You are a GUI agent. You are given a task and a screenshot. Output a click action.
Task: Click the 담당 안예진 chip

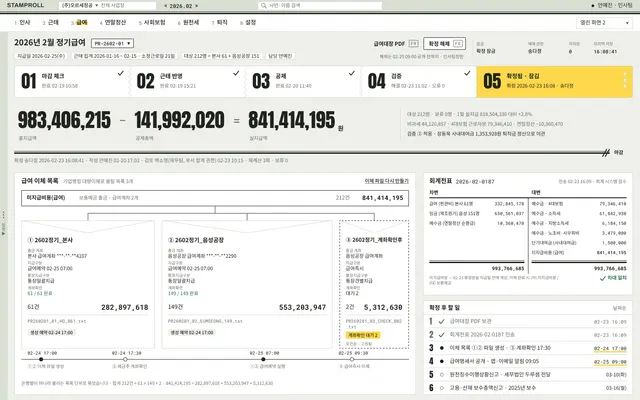tap(280, 56)
